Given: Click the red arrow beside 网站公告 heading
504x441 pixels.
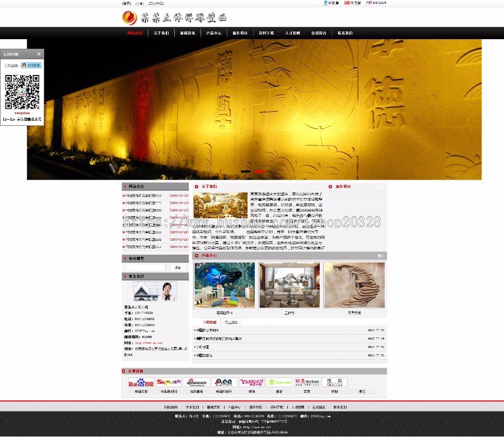Looking at the screenshot, I should point(125,186).
